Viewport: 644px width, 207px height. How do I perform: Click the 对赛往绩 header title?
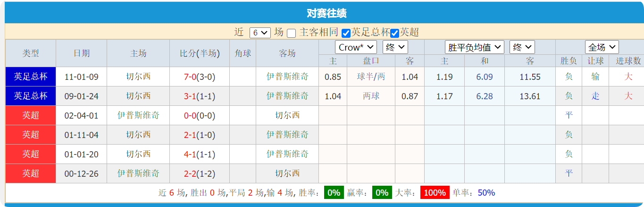326,13
